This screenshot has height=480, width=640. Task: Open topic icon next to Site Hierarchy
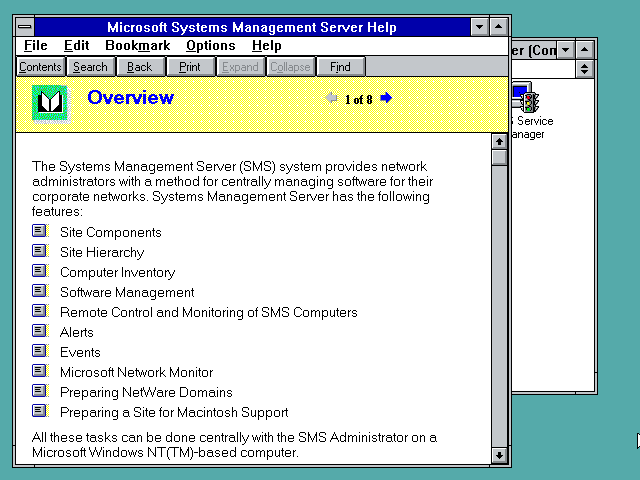[40, 251]
